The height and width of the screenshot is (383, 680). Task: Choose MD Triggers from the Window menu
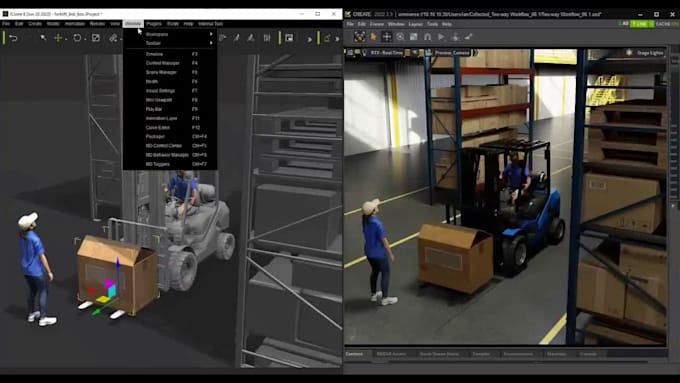coord(170,164)
